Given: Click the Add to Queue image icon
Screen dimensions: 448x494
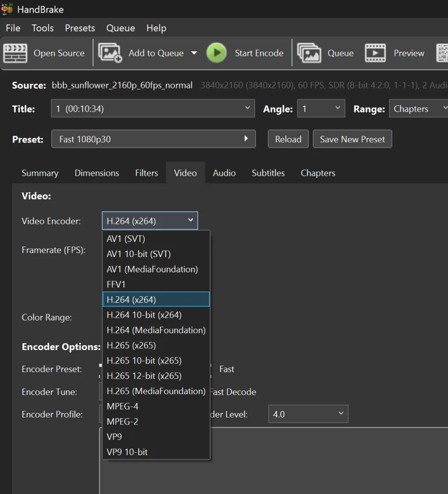Looking at the screenshot, I should pyautogui.click(x=110, y=53).
